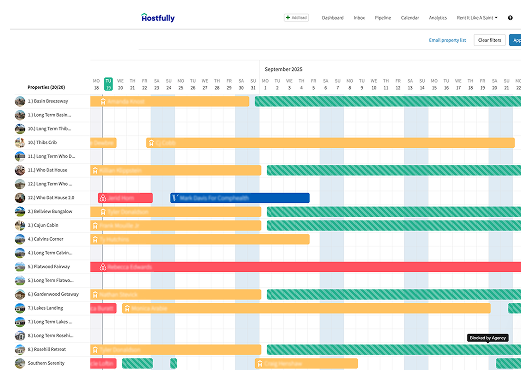
Task: Click the house icon on Ty Hutchins booking
Action: click(95, 240)
